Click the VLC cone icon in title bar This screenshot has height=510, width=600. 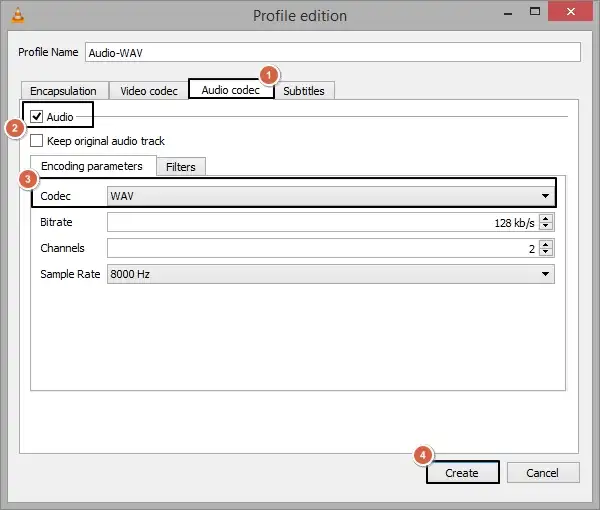18,16
